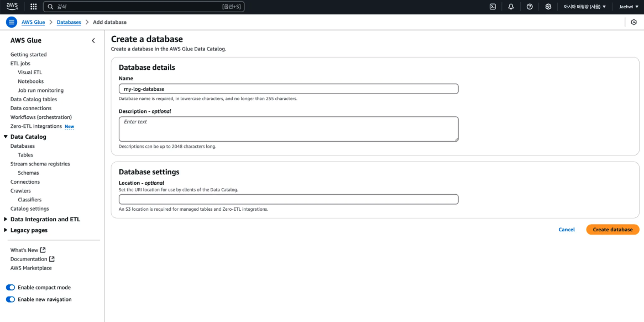Open the region selector dropdown
Screen dimensions: 644x322
[x=584, y=7]
